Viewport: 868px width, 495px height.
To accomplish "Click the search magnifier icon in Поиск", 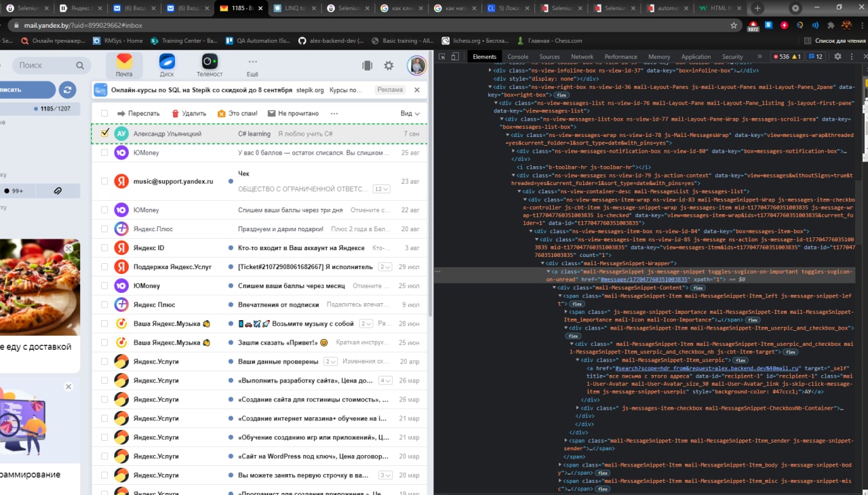I will (x=80, y=66).
